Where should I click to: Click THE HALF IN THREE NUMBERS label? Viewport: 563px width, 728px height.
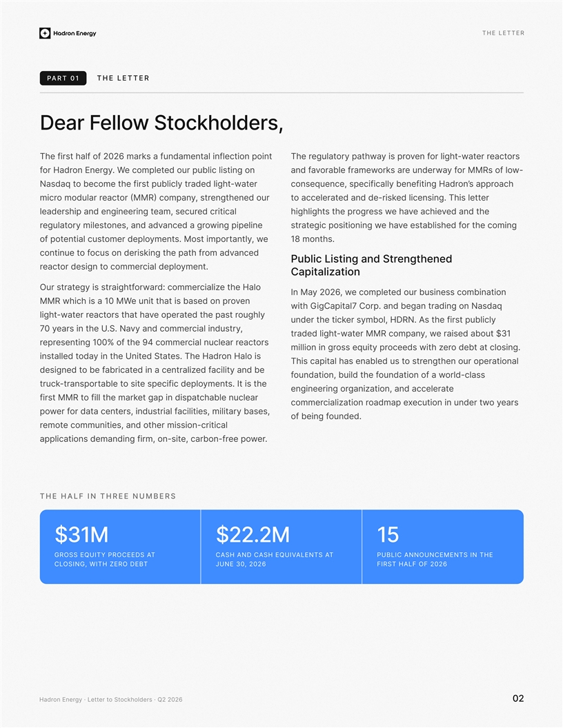(108, 496)
